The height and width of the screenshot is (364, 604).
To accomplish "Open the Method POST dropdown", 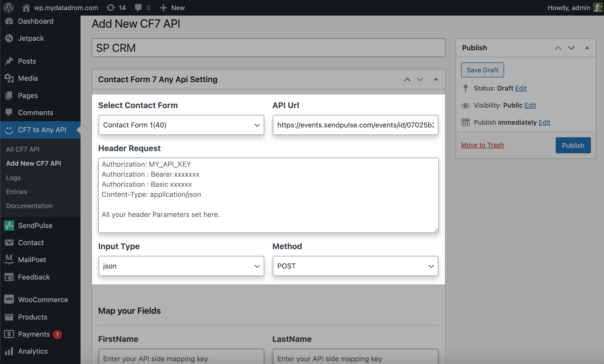I will [x=355, y=266].
